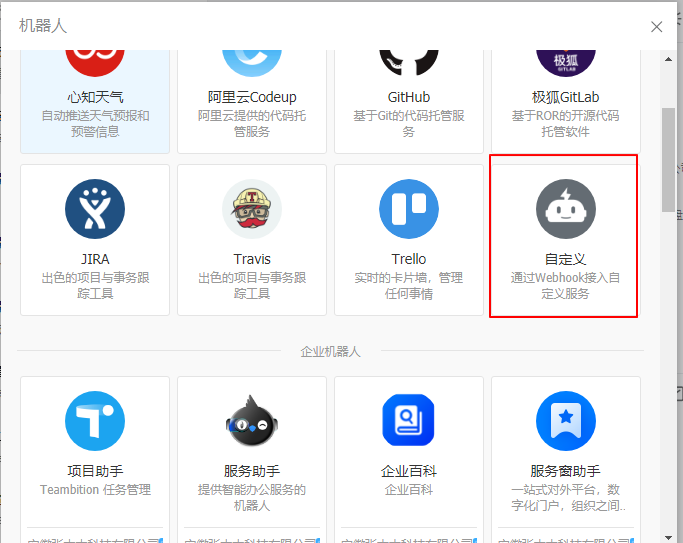Click the 服务助手 bird robot icon

tap(252, 421)
